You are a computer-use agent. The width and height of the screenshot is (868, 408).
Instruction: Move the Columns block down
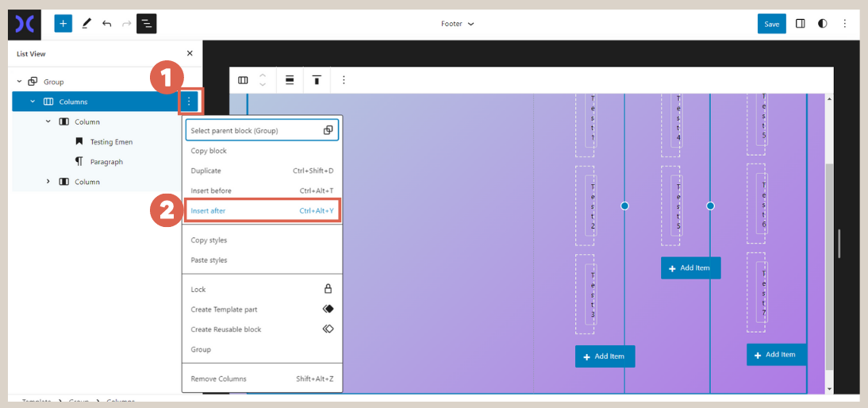pyautogui.click(x=263, y=85)
